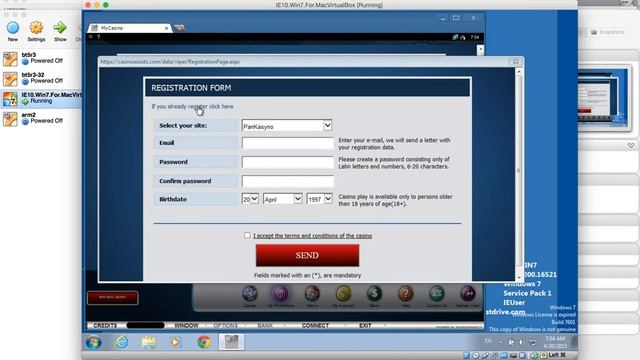The height and width of the screenshot is (360, 640).
Task: Open birthdate day dropdown
Action: click(250, 199)
